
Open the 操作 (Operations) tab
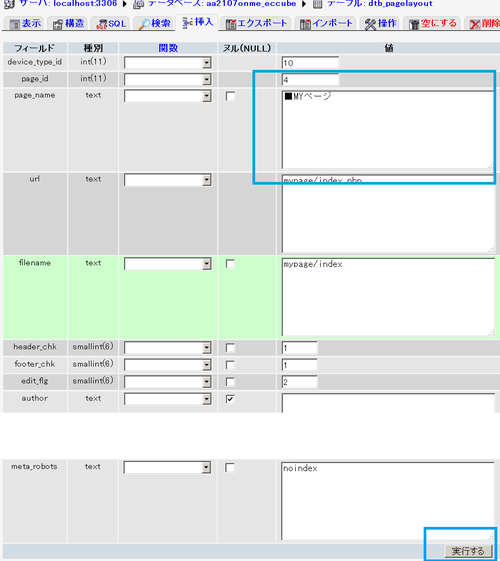380,24
